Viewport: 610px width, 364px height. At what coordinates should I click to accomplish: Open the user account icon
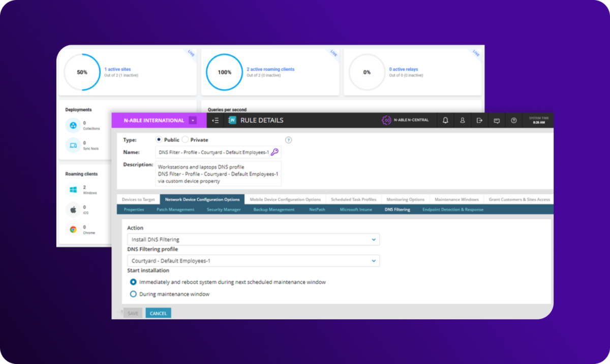[463, 120]
